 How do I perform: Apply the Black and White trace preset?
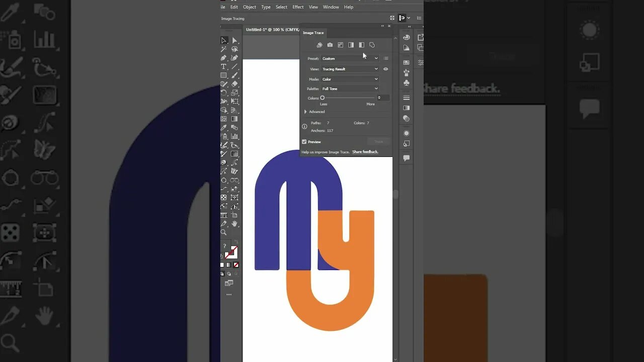tap(361, 45)
